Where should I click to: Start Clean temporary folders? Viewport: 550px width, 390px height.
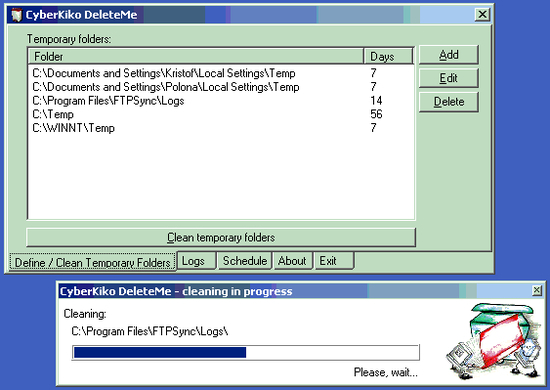tap(221, 237)
